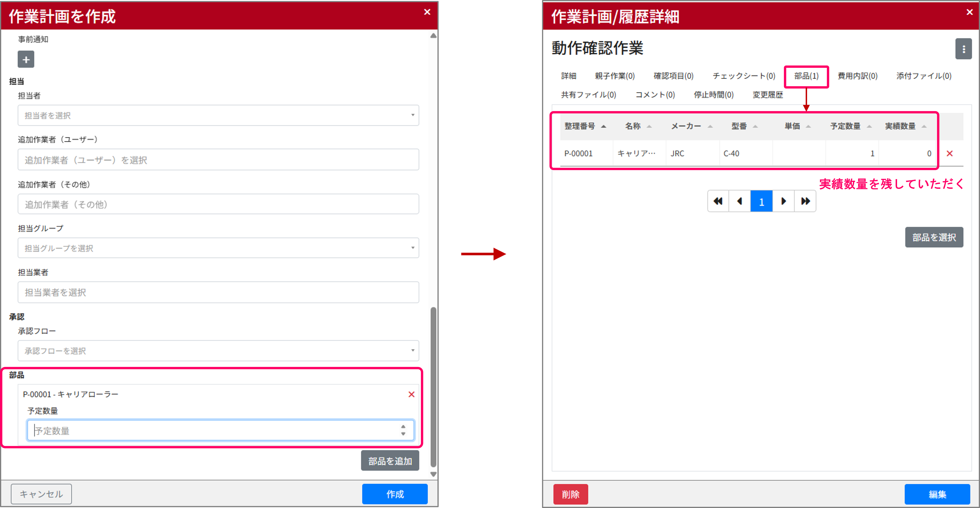
Task: Click the 作成 button to create the plan
Action: [x=395, y=494]
